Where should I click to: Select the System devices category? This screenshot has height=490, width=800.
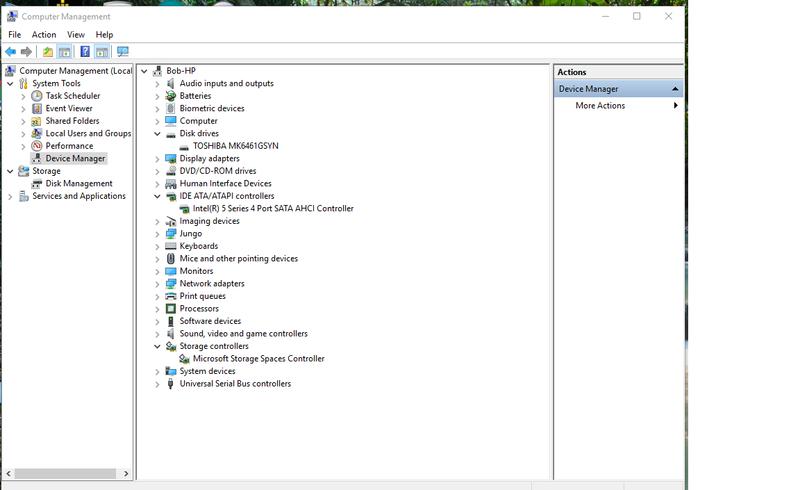[207, 371]
